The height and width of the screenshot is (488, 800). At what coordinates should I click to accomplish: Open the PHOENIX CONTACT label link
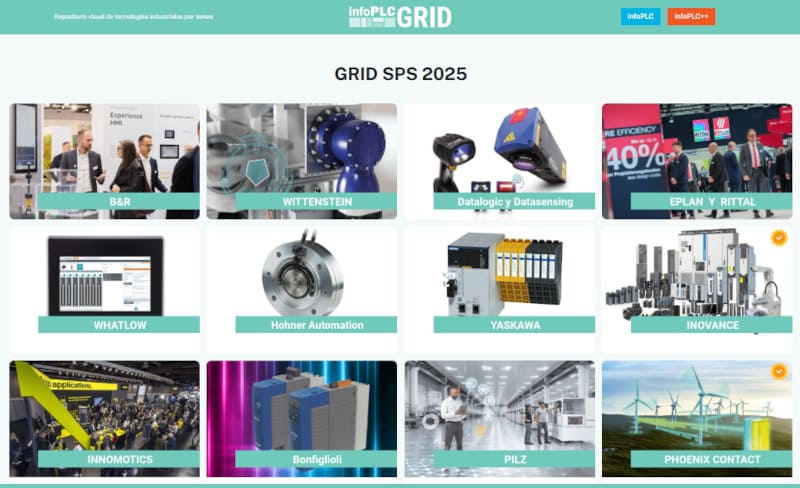pyautogui.click(x=712, y=459)
